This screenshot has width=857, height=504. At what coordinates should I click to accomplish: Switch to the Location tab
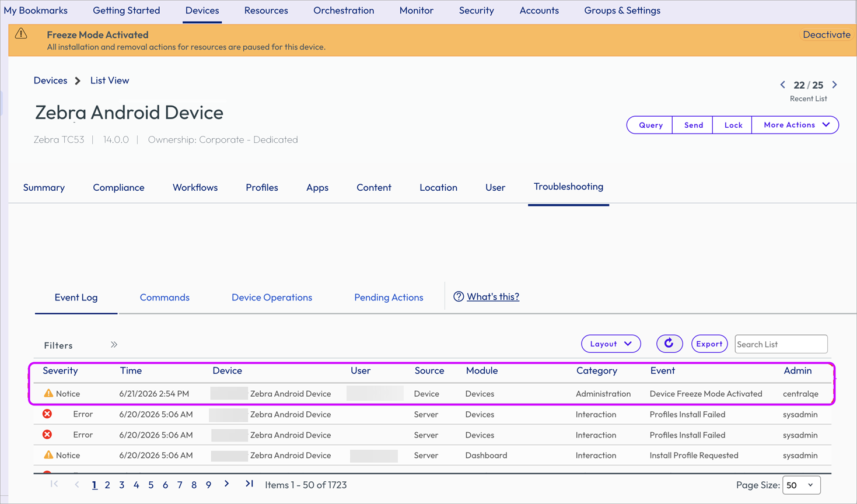click(x=438, y=187)
